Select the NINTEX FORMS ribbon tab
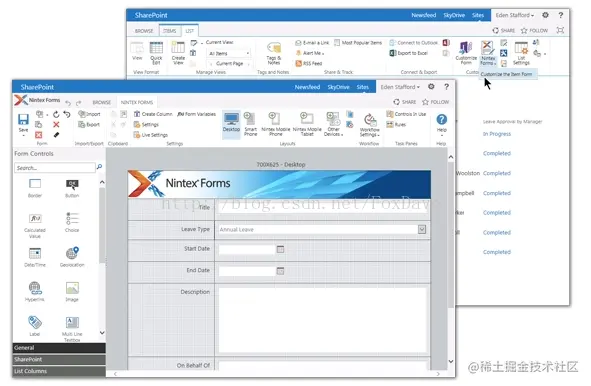This screenshot has width=591, height=386. pyautogui.click(x=137, y=102)
